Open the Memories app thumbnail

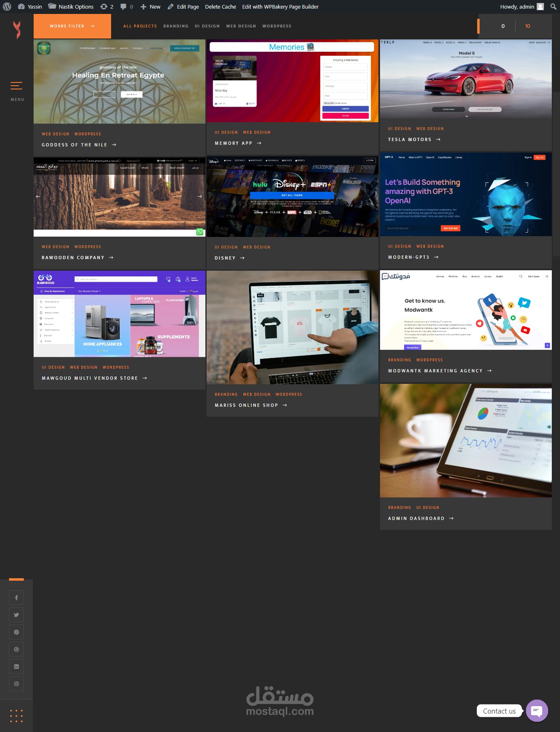[292, 81]
